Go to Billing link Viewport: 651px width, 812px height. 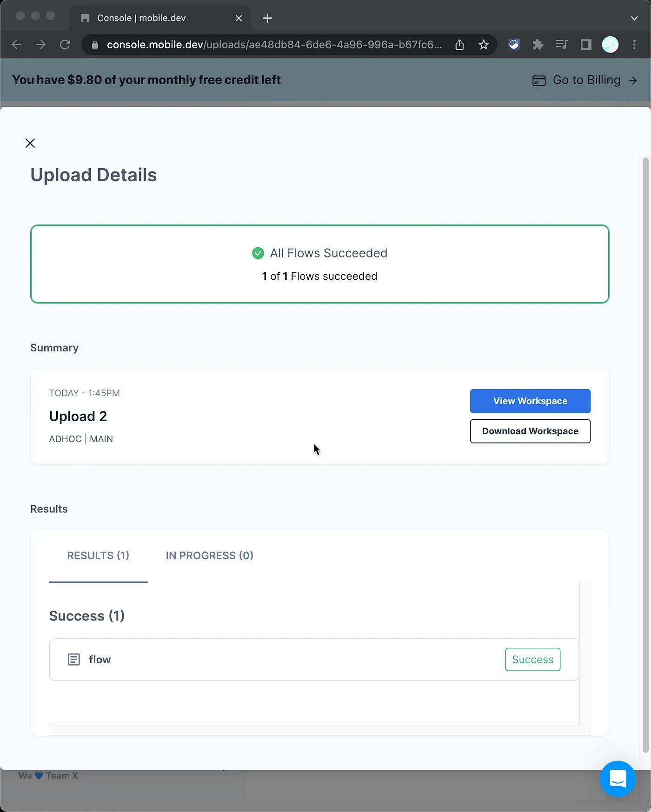click(x=585, y=80)
